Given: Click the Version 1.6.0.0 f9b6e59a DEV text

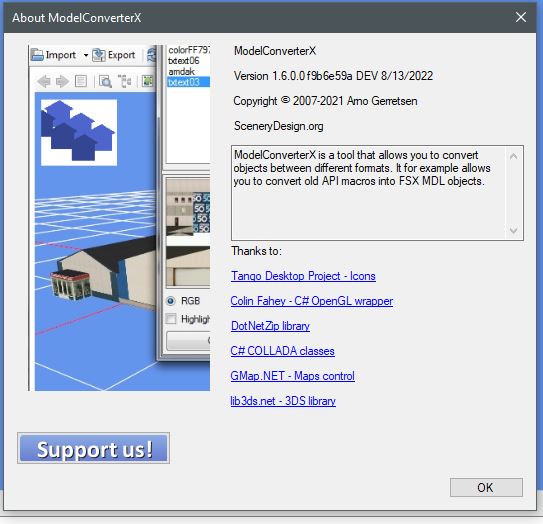Looking at the screenshot, I should [x=333, y=76].
